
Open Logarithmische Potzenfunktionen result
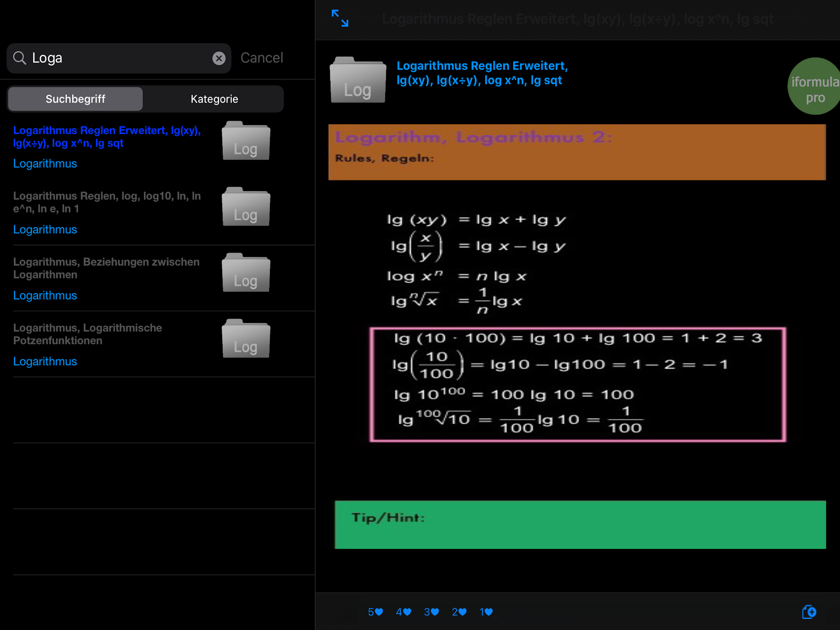pyautogui.click(x=87, y=334)
